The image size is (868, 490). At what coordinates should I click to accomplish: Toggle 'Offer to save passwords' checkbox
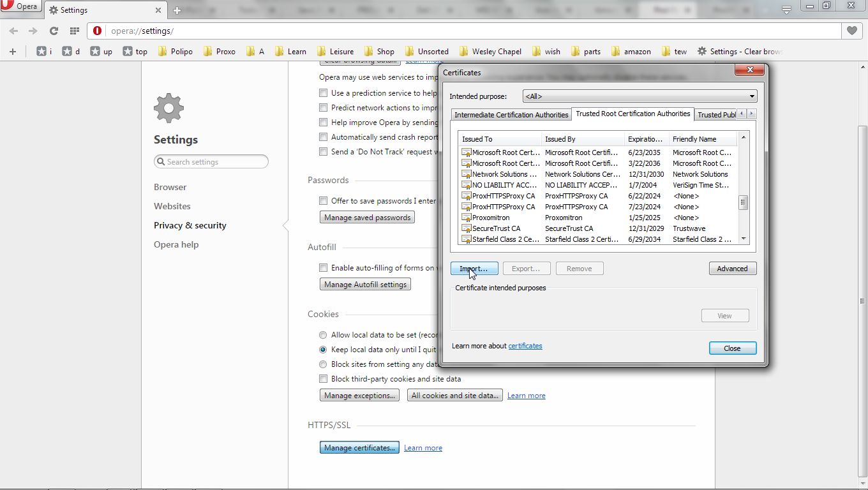323,200
